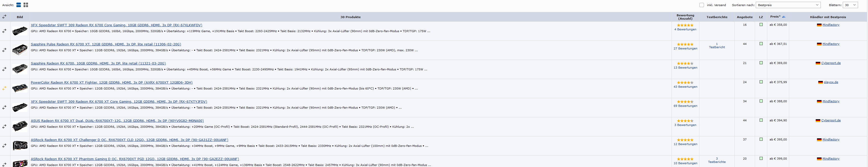Sort by Testberichte column header

(717, 17)
